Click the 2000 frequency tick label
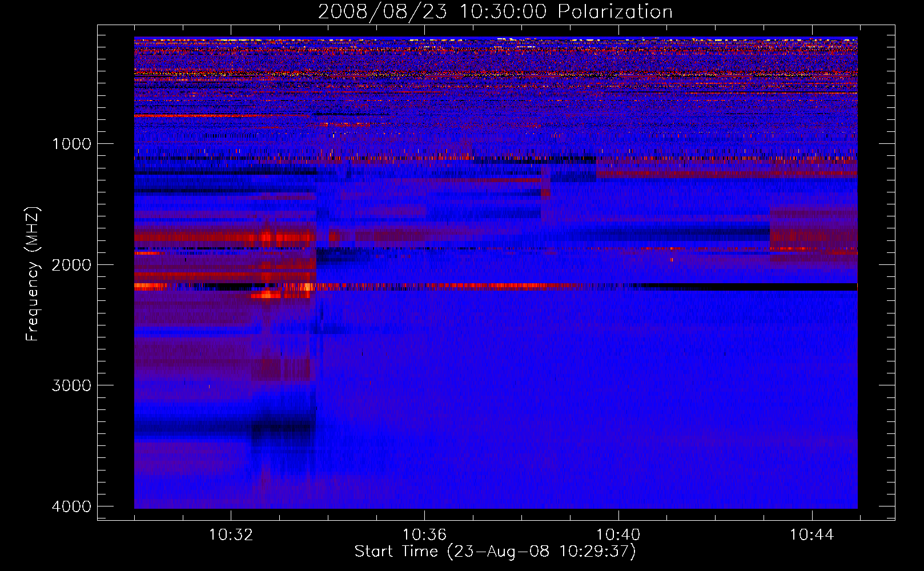Screen dimensions: 924x571 [x=71, y=264]
